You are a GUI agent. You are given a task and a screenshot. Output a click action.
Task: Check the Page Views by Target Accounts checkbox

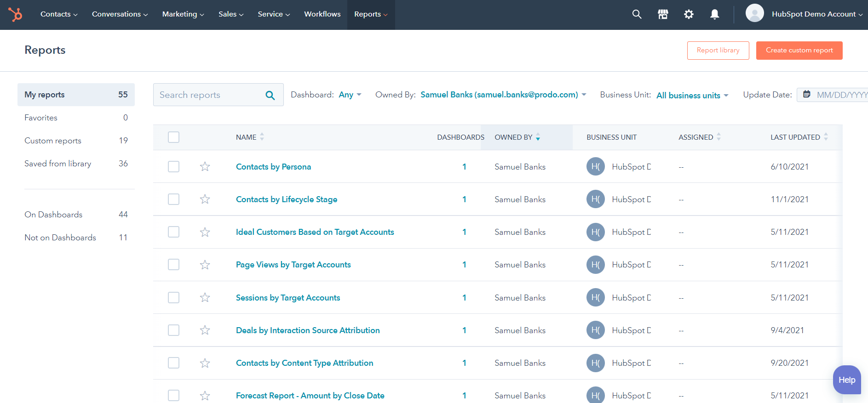(173, 265)
